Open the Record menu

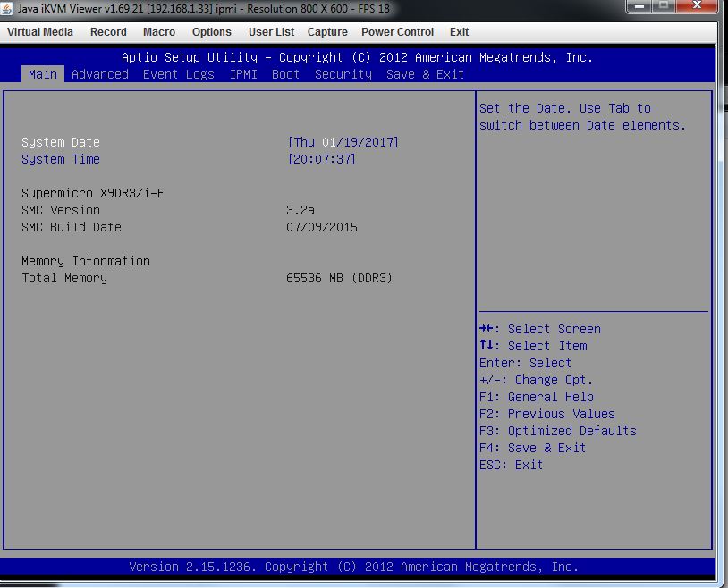[x=108, y=32]
